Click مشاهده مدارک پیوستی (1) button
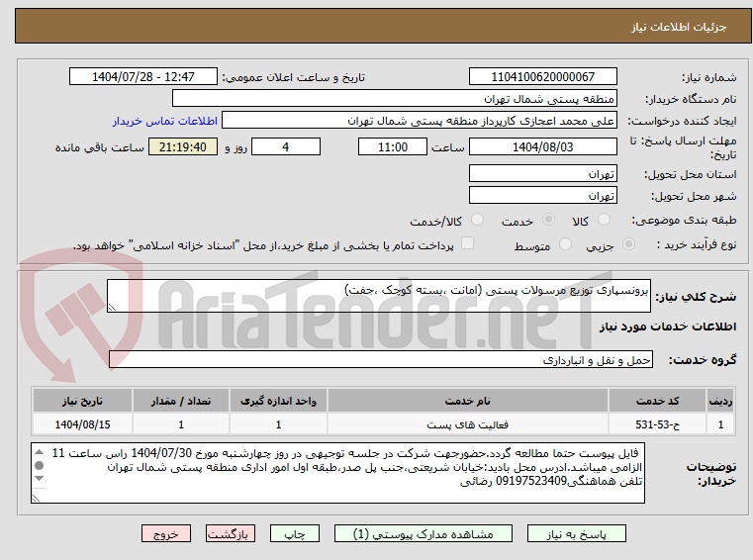753x560 pixels. 424,534
